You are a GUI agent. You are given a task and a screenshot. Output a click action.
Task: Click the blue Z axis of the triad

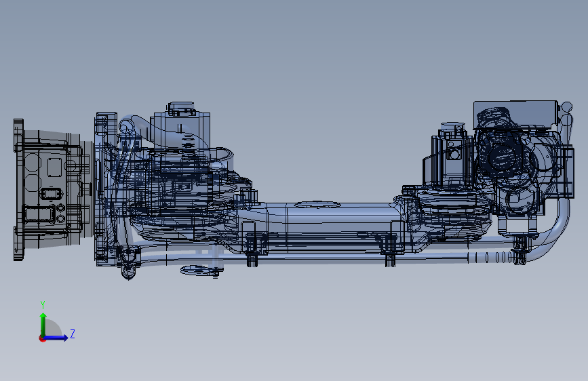(56, 338)
